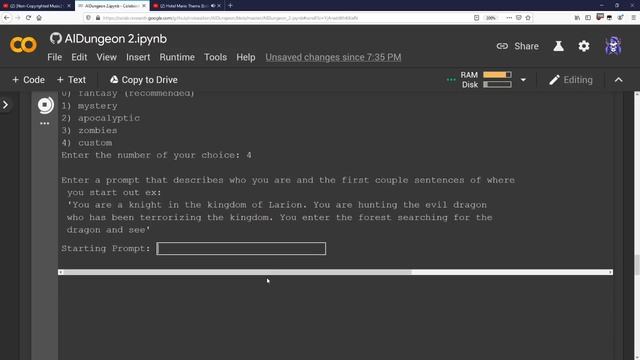Image resolution: width=640 pixels, height=360 pixels.
Task: Open the Tools menu
Action: [215, 57]
